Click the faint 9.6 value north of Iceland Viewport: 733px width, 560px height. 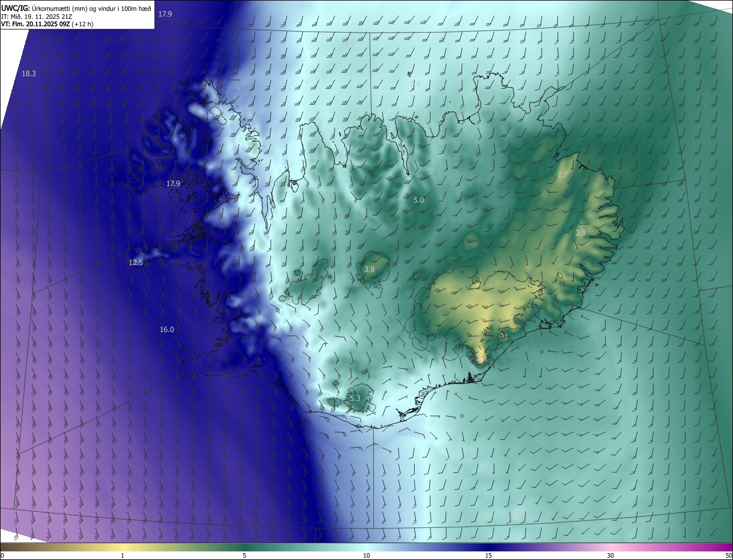(415, 84)
